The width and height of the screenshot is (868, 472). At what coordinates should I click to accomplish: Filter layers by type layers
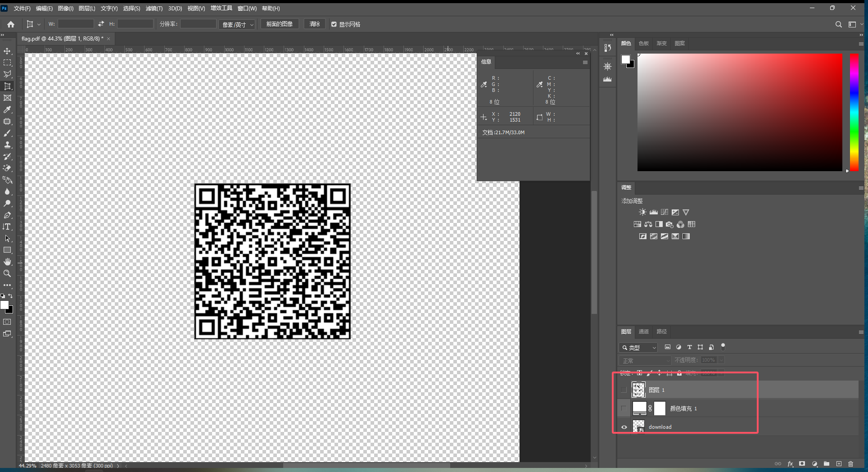[x=689, y=347]
